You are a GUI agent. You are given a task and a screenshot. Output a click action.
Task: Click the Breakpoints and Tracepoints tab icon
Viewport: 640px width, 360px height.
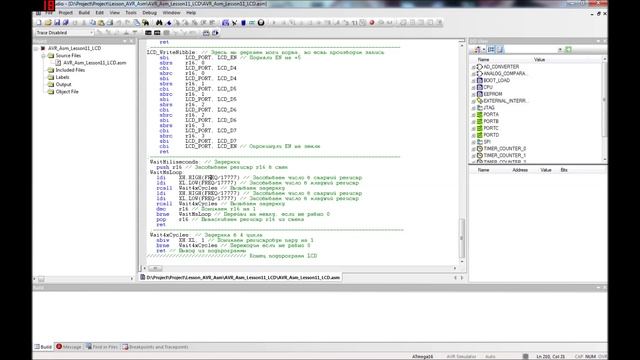pyautogui.click(x=125, y=347)
